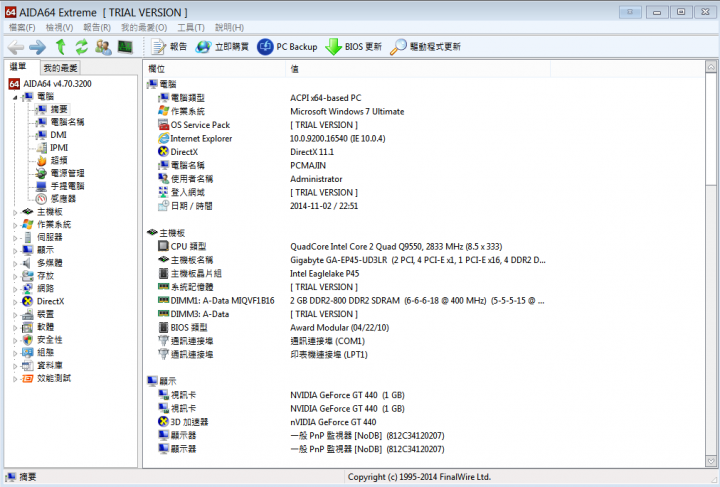Click the monitor diagnostics toolbar icon

click(x=125, y=47)
